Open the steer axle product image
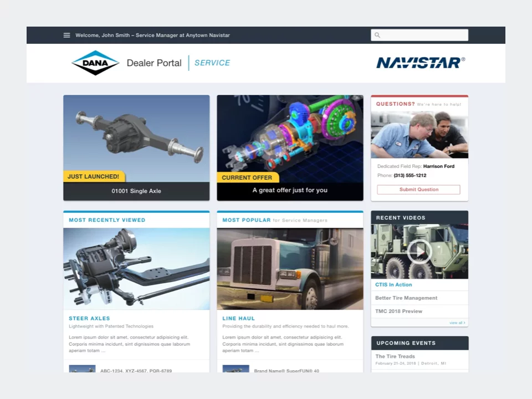532x399 pixels. (x=136, y=269)
